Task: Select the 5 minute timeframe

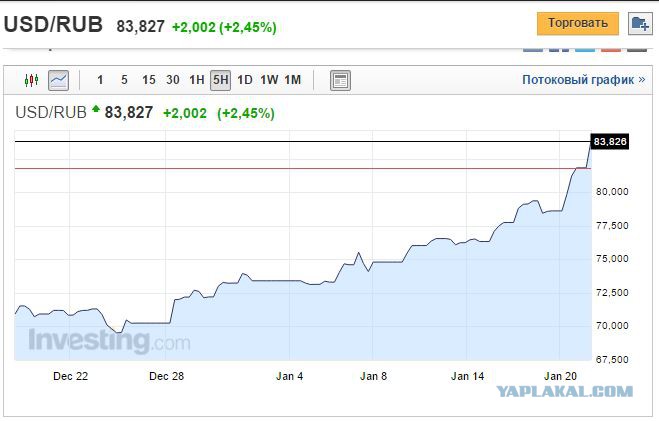Action: coord(124,80)
